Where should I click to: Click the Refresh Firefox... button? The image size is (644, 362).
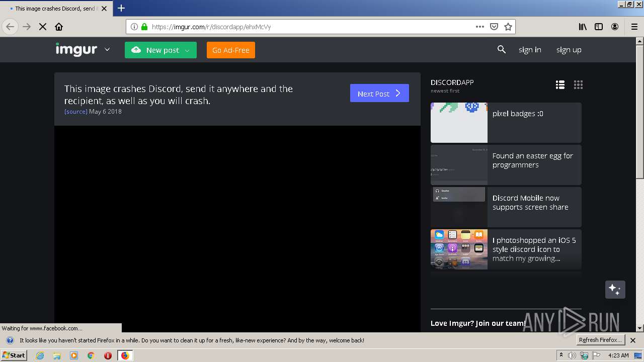(x=600, y=340)
